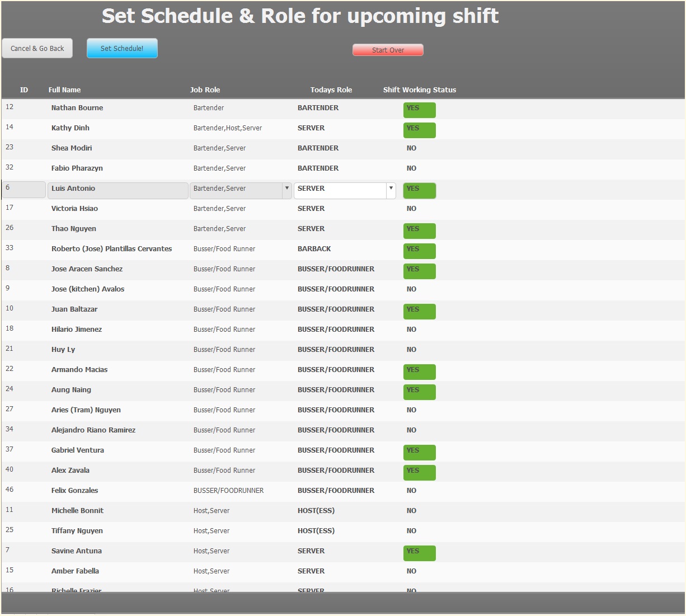Switch Victoria Hsiao's status from NO
Image resolution: width=686 pixels, height=616 pixels.
(411, 209)
